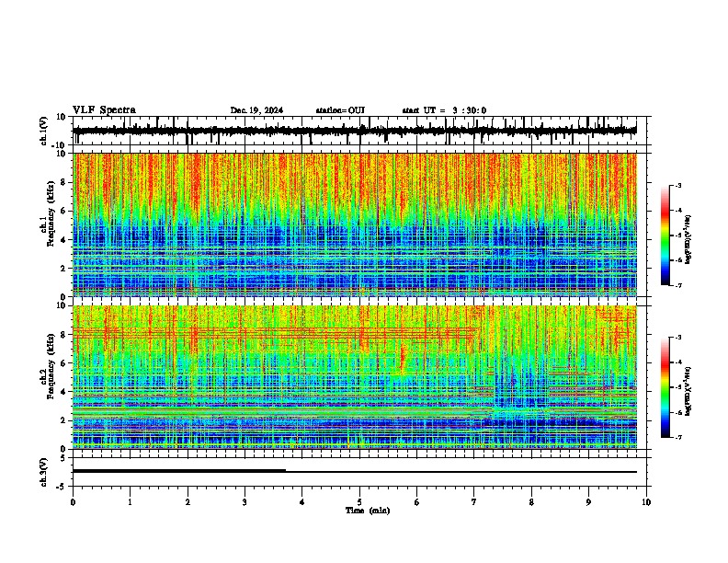Click the log(PSD) label beside ch.1 color bar
728x563 pixels.
click(x=688, y=239)
